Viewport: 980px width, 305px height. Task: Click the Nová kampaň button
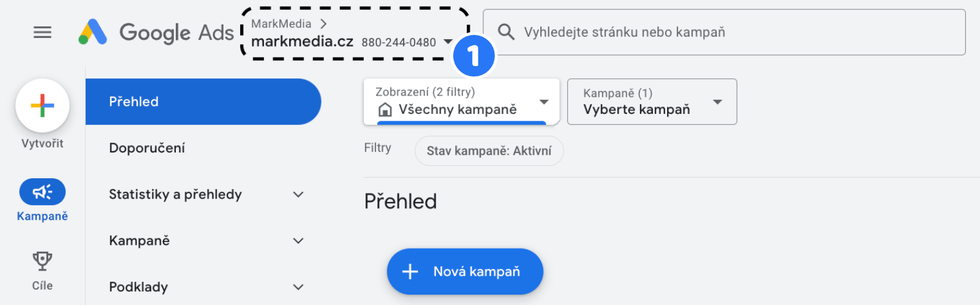465,271
